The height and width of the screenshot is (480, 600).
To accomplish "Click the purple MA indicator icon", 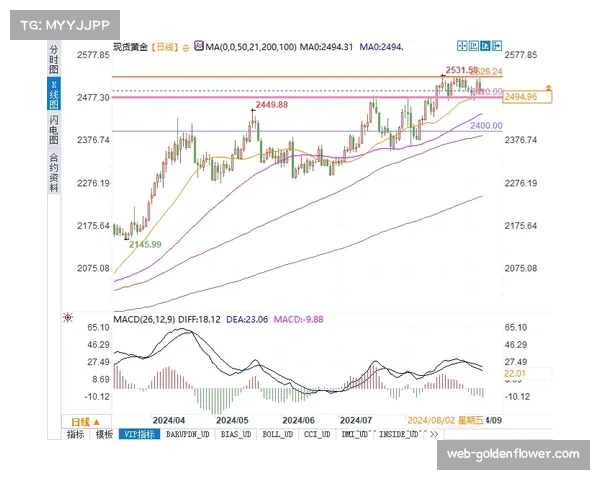I will coord(200,46).
